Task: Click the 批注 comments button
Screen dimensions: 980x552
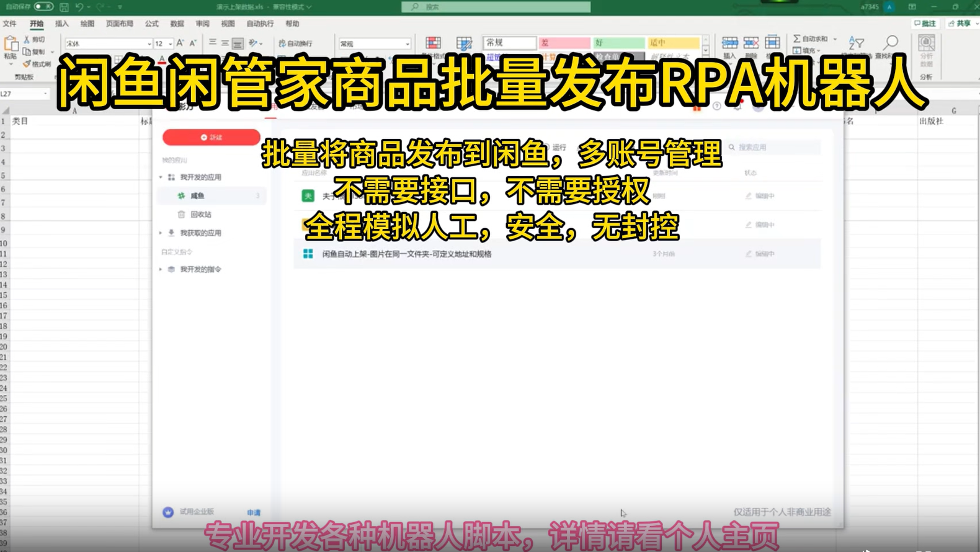Action: pos(925,24)
